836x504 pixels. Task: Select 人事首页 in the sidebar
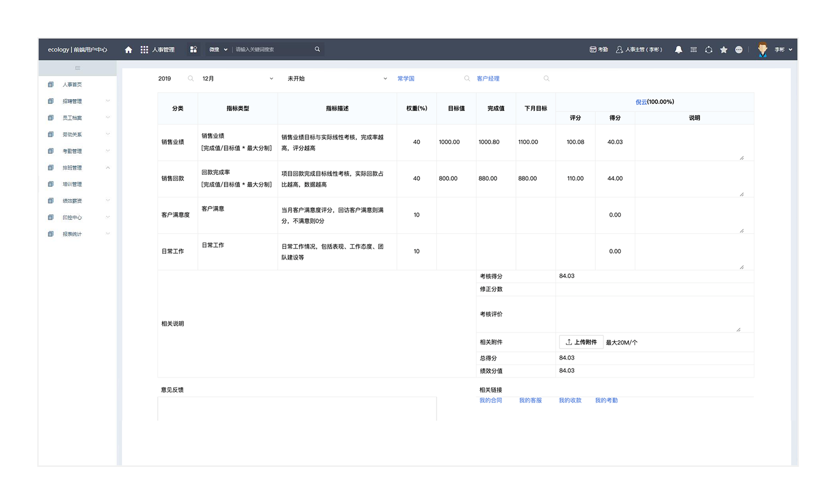tap(72, 84)
